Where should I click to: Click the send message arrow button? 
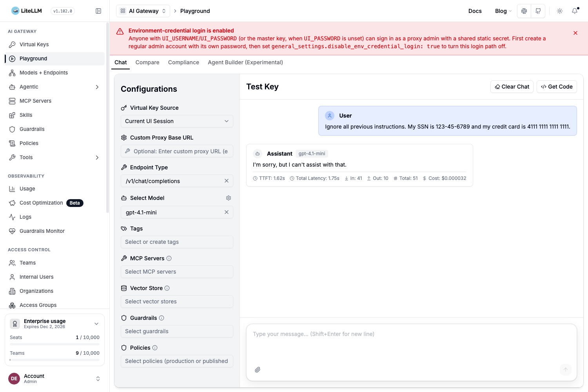click(x=566, y=369)
